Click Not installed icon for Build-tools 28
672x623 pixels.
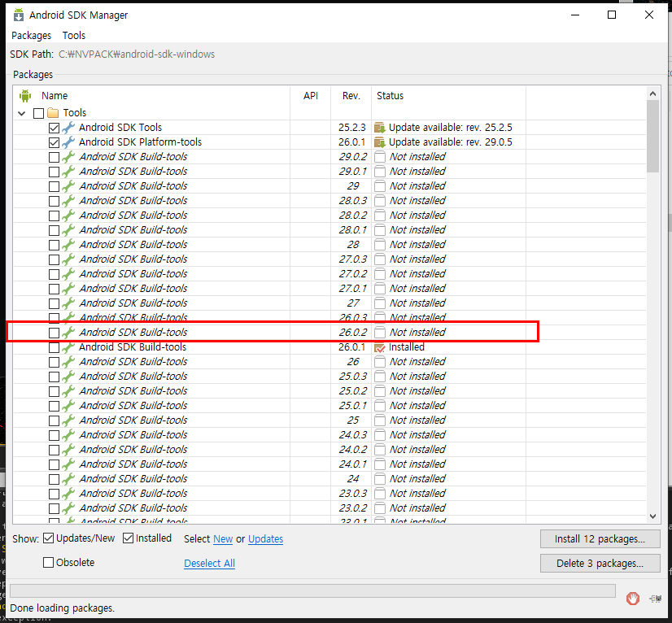(380, 245)
